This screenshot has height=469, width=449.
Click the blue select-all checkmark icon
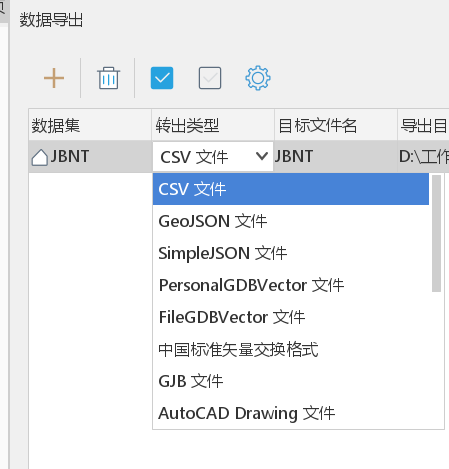pyautogui.click(x=162, y=78)
